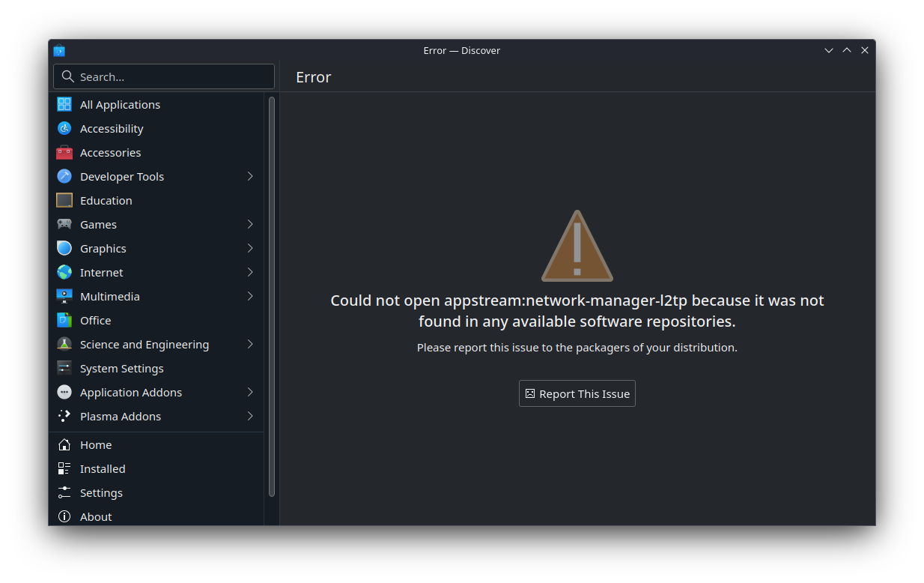Image resolution: width=924 pixels, height=583 pixels.
Task: Maximize the Discover window
Action: coord(847,50)
